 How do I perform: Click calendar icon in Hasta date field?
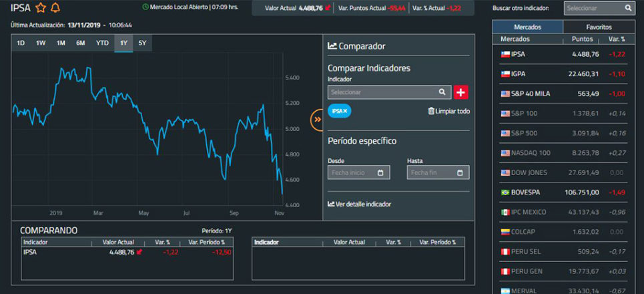tap(460, 172)
